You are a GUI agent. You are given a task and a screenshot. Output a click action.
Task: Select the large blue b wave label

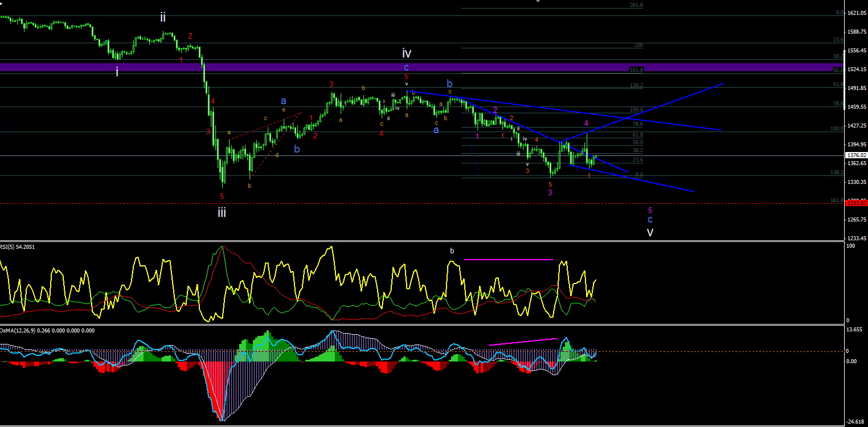449,84
